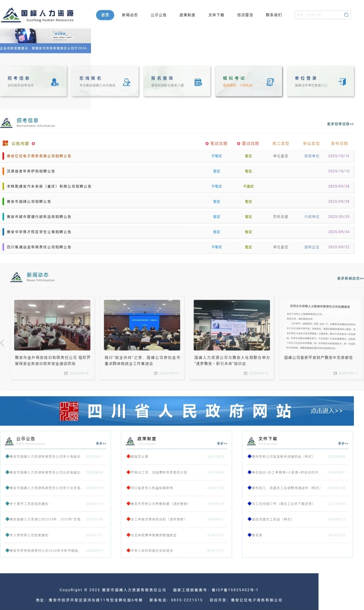The image size is (364, 610).
Task: Click calendar icon next to 2025/09/11
Action: 335,373
